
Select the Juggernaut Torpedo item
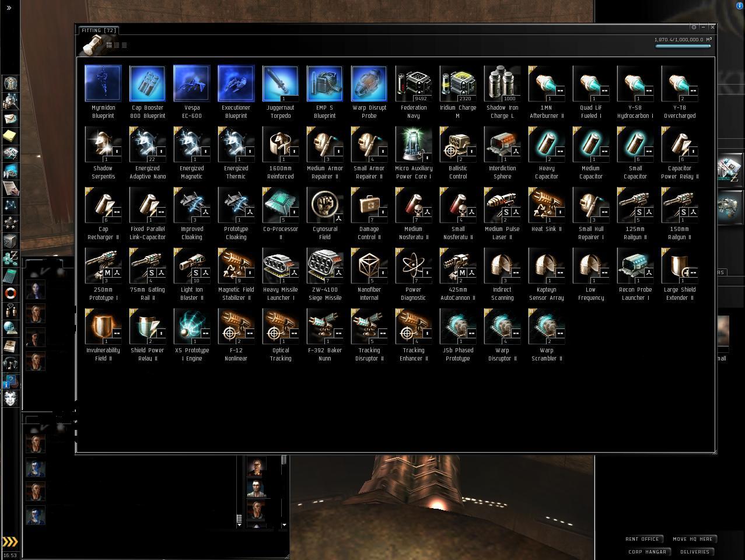[281, 91]
